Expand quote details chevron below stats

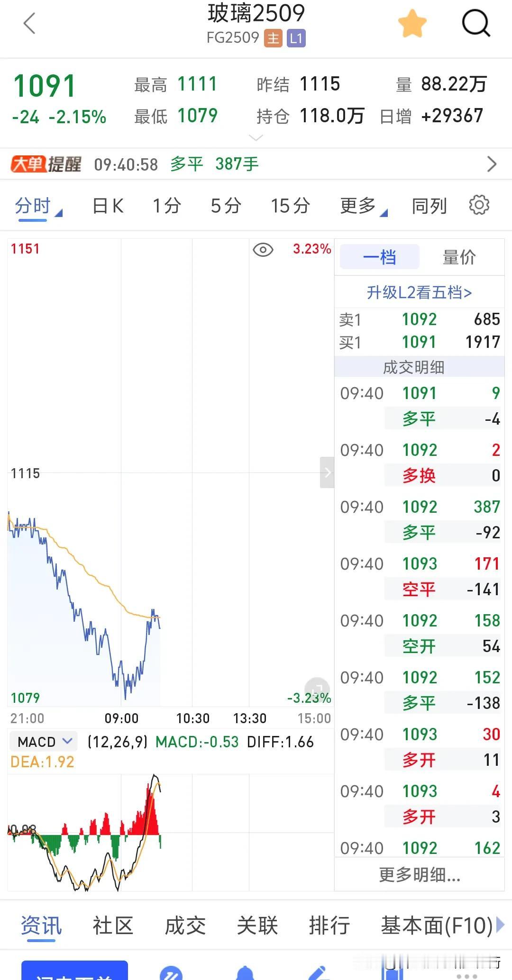256,137
